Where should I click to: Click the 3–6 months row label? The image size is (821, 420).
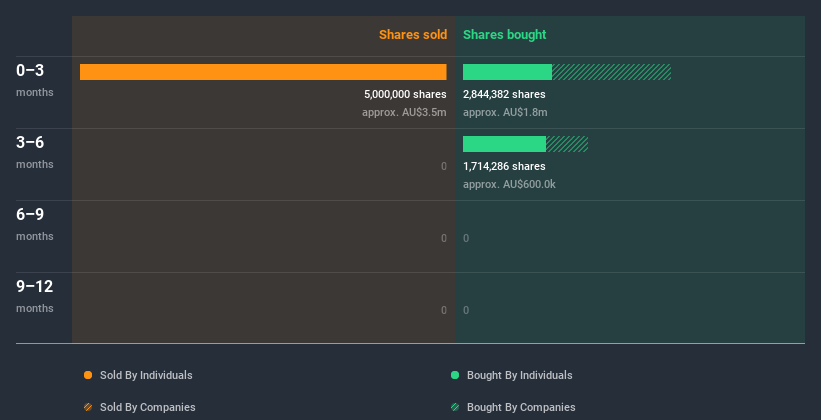click(x=35, y=152)
